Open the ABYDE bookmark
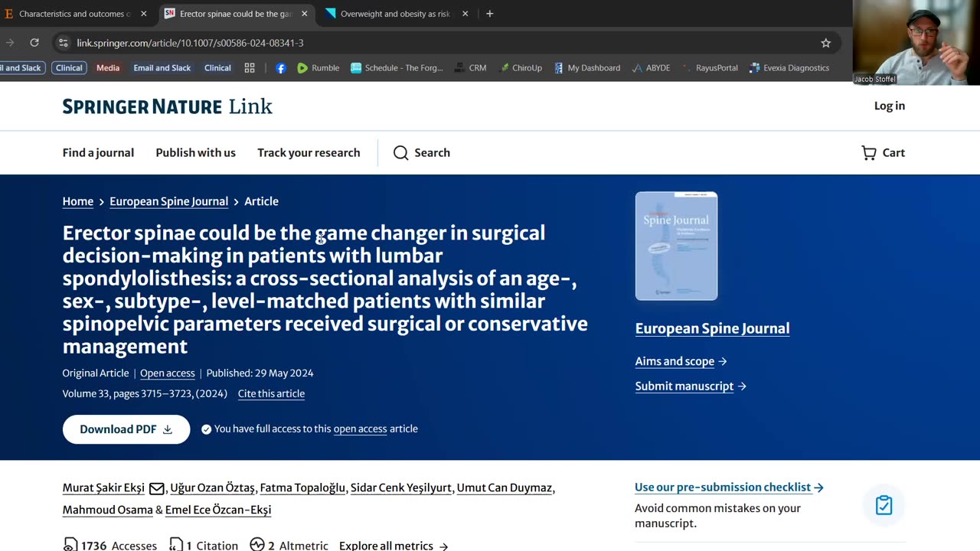 (x=651, y=68)
